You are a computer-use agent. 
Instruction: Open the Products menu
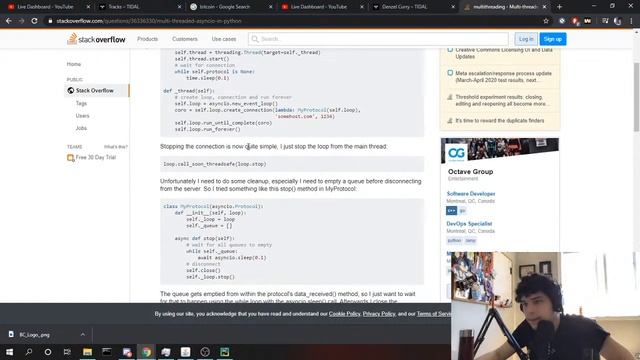(x=147, y=39)
